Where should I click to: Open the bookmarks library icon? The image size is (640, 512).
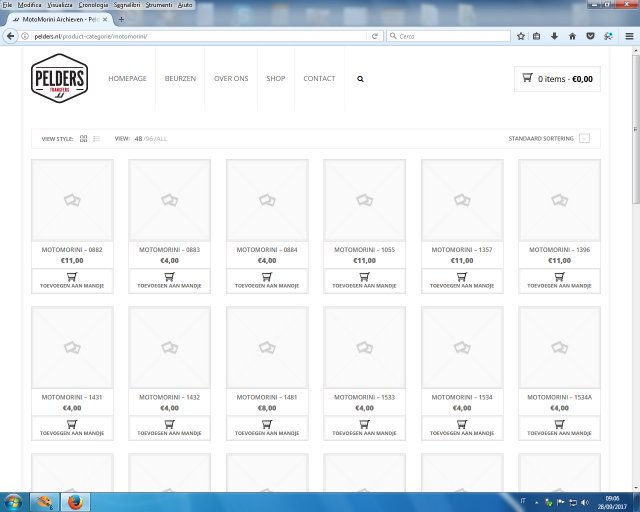point(536,36)
